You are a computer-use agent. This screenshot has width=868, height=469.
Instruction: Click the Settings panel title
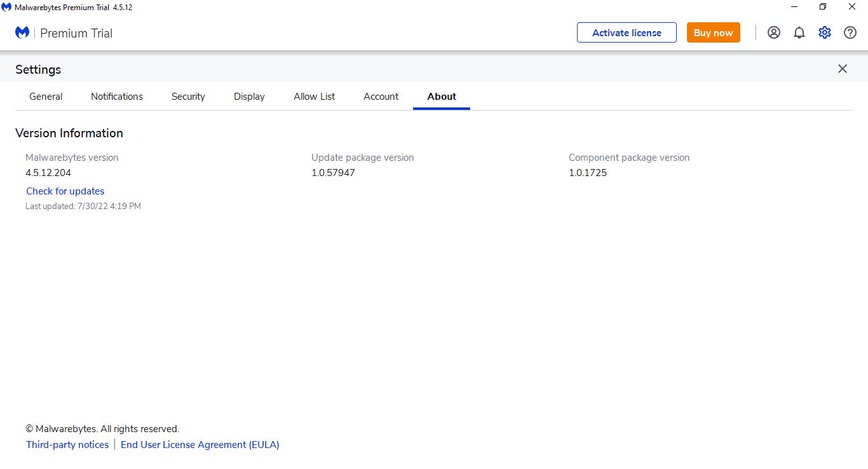38,69
